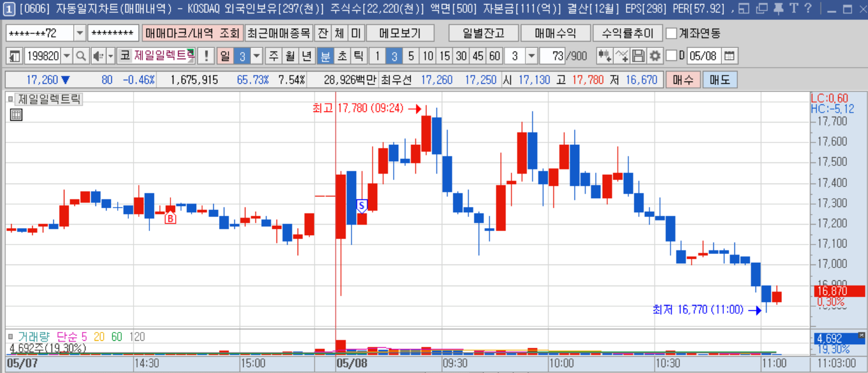Click the password input field
Viewport: 868px width, 373px height.
tap(113, 33)
